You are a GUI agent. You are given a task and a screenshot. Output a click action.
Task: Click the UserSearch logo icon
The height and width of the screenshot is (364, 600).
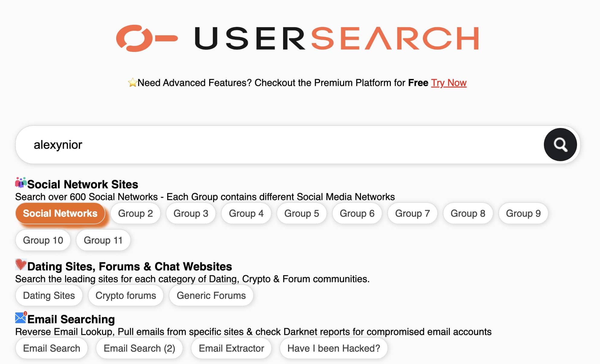pyautogui.click(x=147, y=38)
